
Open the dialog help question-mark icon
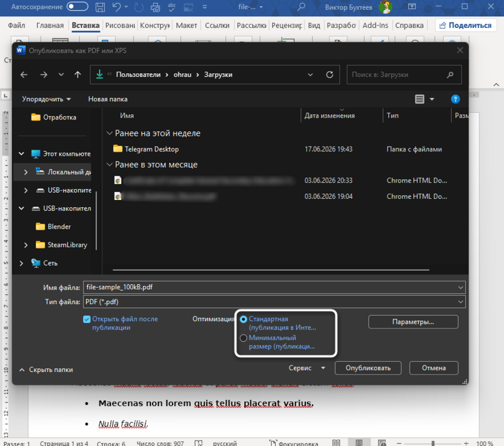coord(455,99)
